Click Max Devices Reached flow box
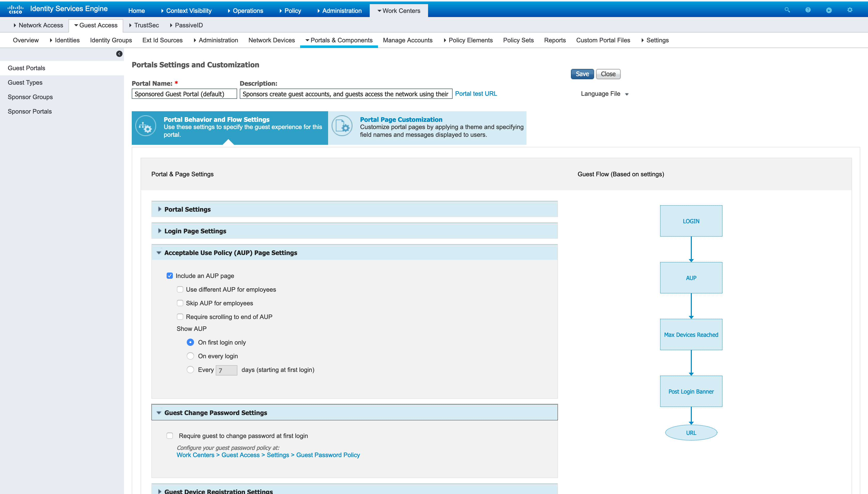The height and width of the screenshot is (494, 868). coord(691,334)
